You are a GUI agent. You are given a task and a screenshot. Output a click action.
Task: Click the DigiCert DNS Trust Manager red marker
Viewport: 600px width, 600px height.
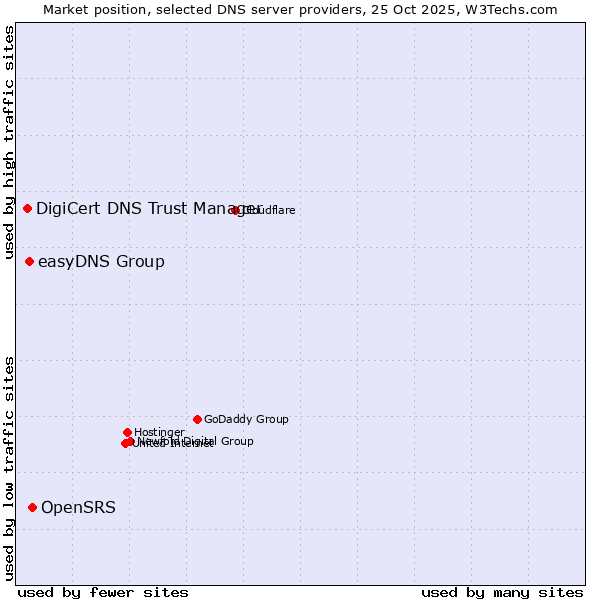pos(27,208)
